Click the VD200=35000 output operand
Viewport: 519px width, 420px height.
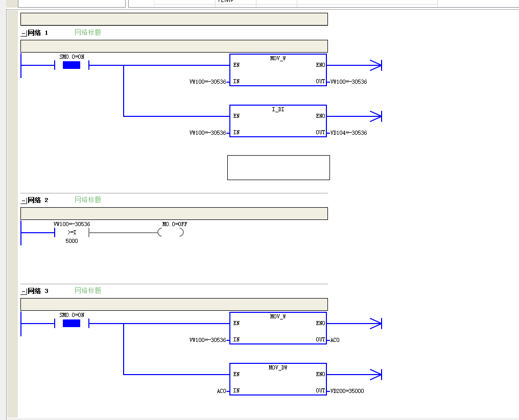347,391
